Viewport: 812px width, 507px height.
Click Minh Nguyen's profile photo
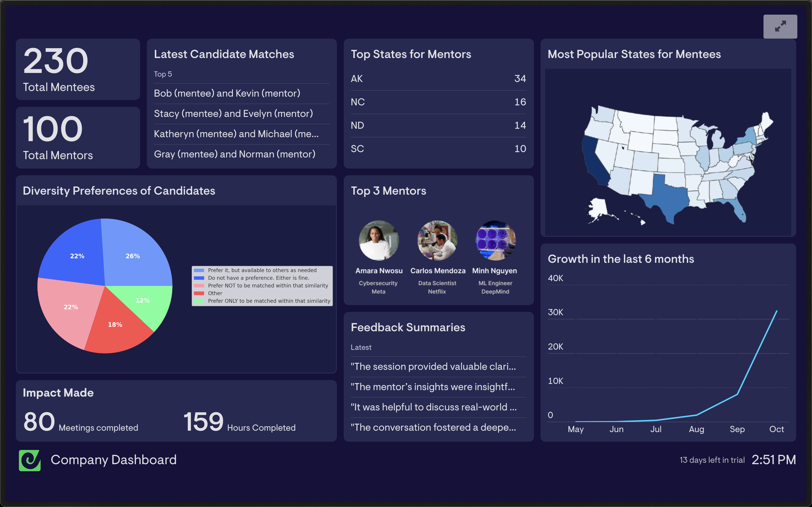495,241
